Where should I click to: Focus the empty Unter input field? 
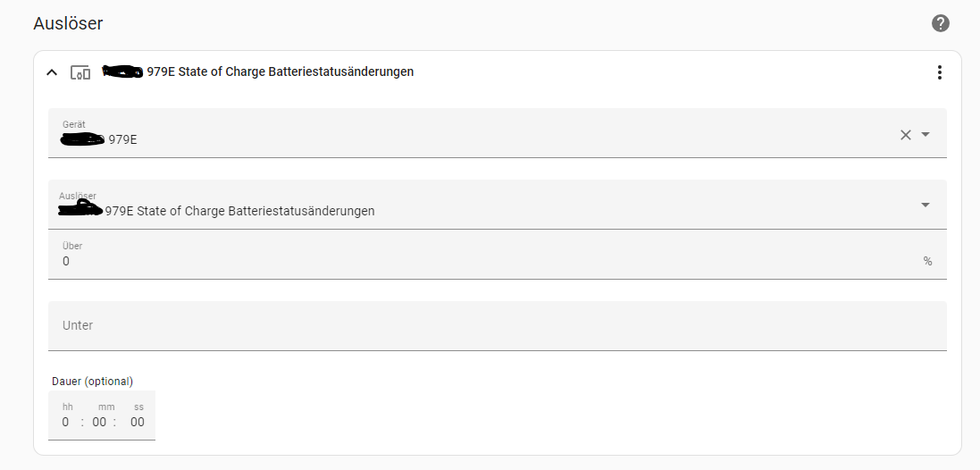pyautogui.click(x=497, y=325)
